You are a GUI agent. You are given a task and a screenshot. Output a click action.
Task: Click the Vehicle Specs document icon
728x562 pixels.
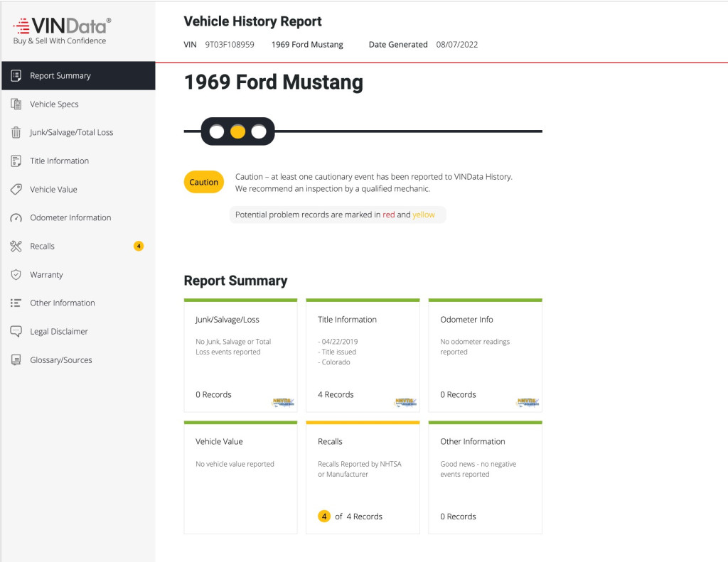16,104
